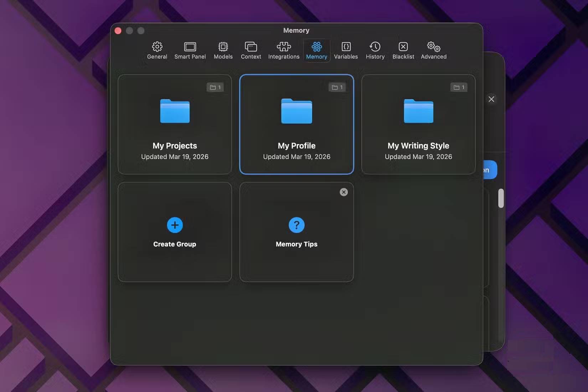Close the background panel with the X

point(491,99)
